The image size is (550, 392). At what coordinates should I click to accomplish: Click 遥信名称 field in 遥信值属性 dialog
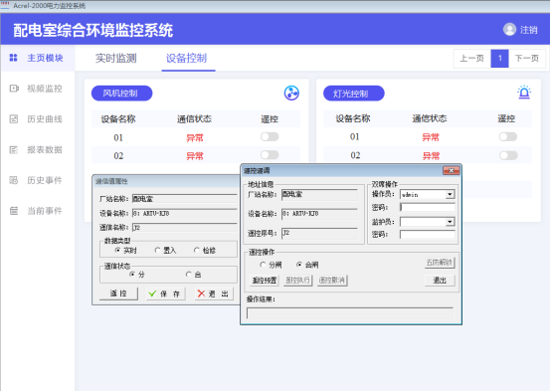tap(186, 228)
